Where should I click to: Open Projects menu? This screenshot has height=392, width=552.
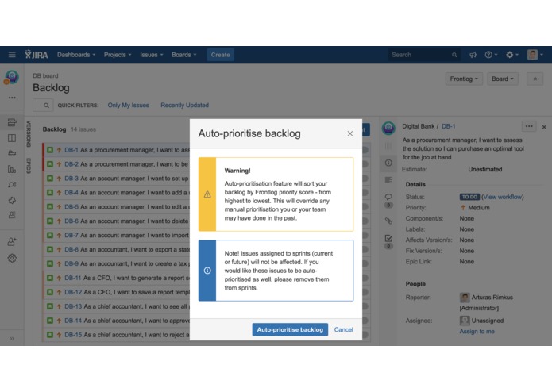(118, 55)
